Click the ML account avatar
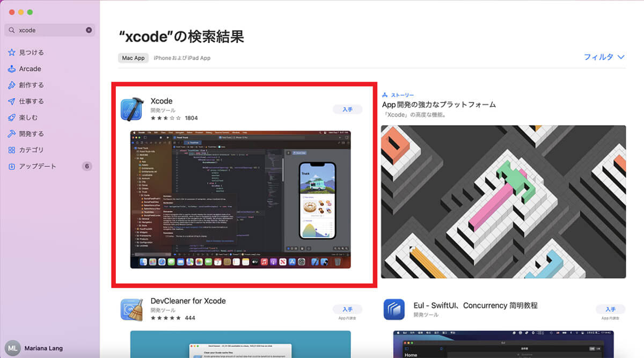Viewport: 644px width, 358px height. 12,348
